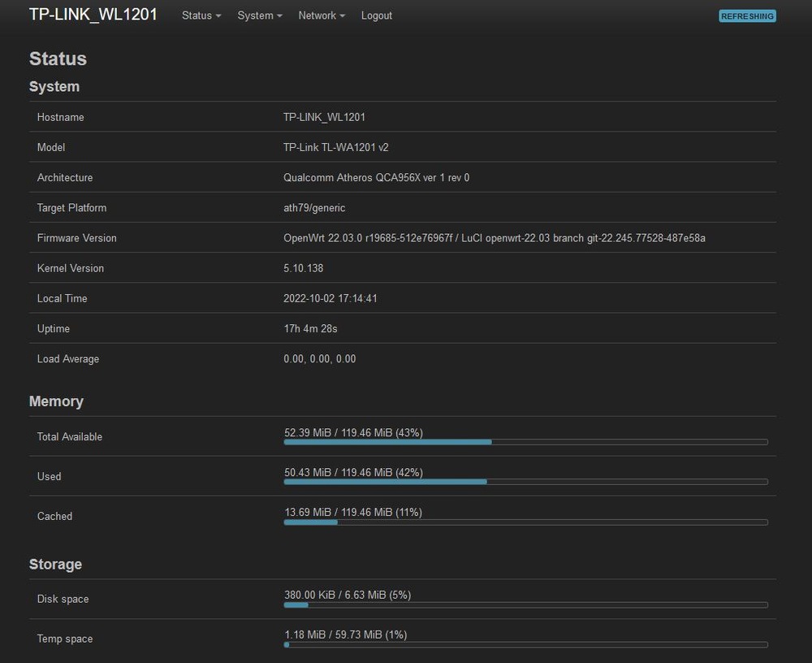The width and height of the screenshot is (812, 663).
Task: Select the 52.39 MiB / 119.46 MiB (43%) text
Action: pyautogui.click(x=354, y=432)
